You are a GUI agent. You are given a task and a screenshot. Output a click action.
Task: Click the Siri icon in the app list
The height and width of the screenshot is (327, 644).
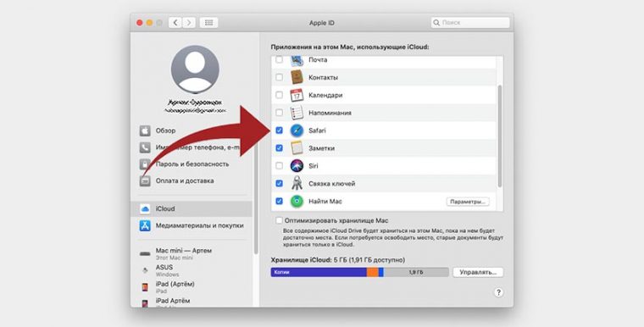click(x=297, y=166)
